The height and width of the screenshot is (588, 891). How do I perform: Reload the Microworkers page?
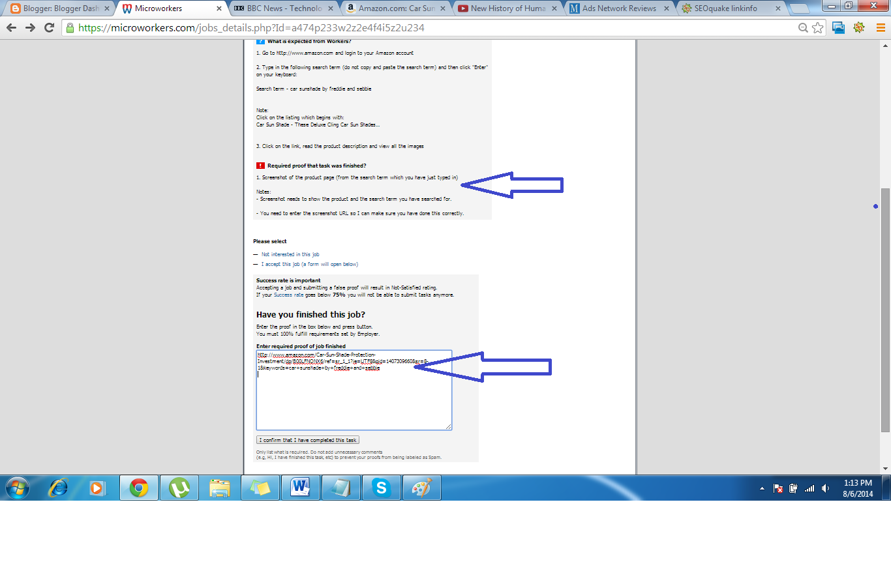point(49,27)
